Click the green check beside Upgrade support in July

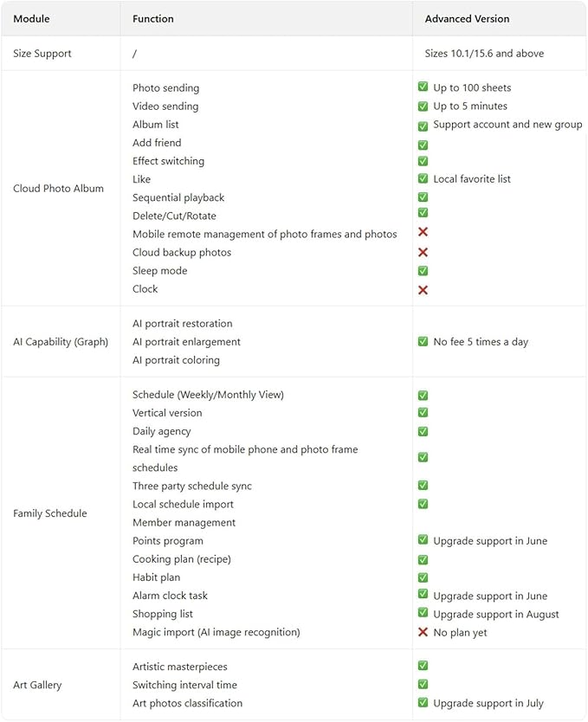[423, 702]
